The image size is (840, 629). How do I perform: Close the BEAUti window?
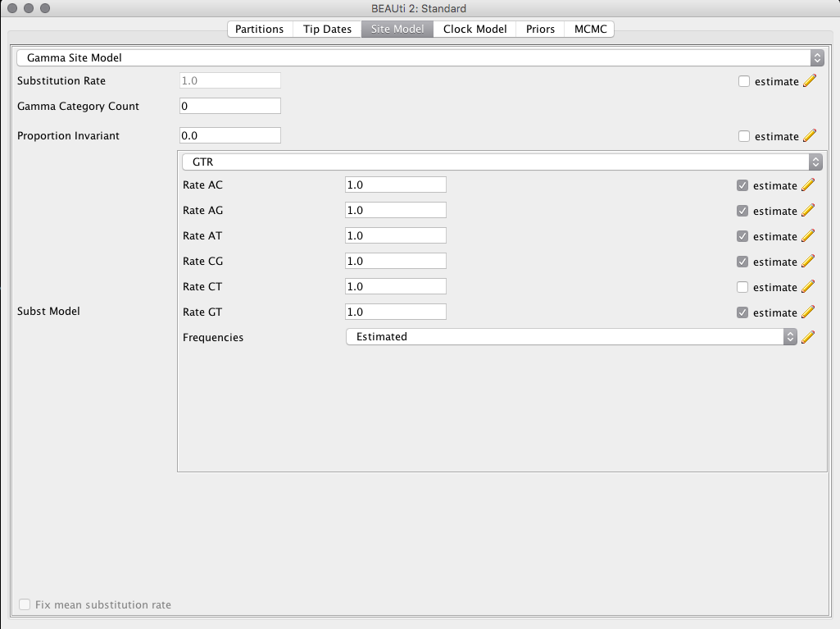12,8
